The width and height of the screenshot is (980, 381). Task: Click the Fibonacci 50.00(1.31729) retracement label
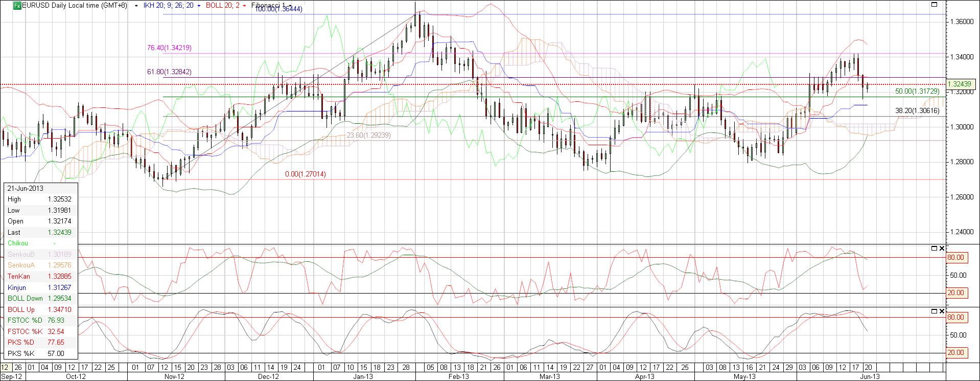point(917,91)
